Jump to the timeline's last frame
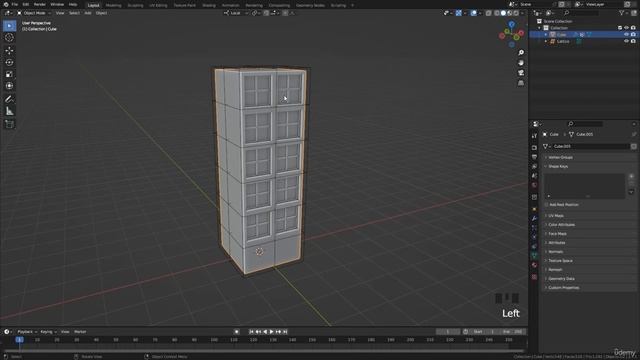The height and width of the screenshot is (360, 640). coord(285,332)
